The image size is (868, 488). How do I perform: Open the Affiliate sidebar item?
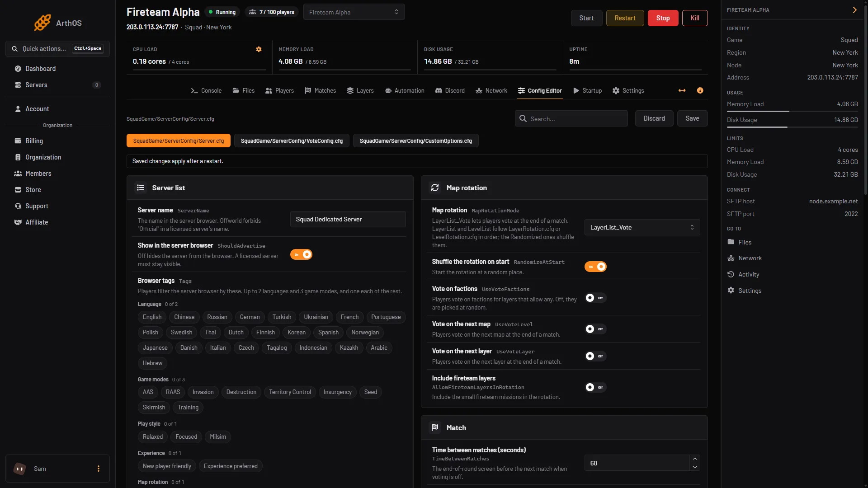coord(57,222)
